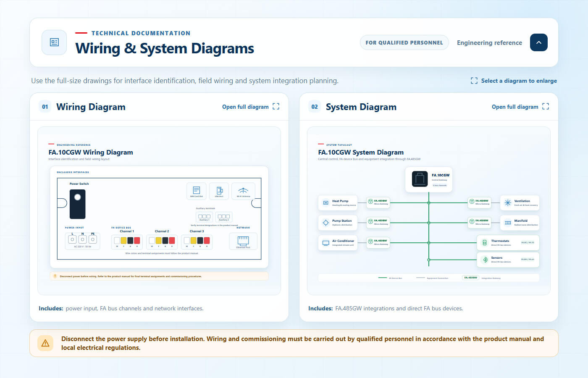Click the Engineering reference label

click(x=489, y=43)
